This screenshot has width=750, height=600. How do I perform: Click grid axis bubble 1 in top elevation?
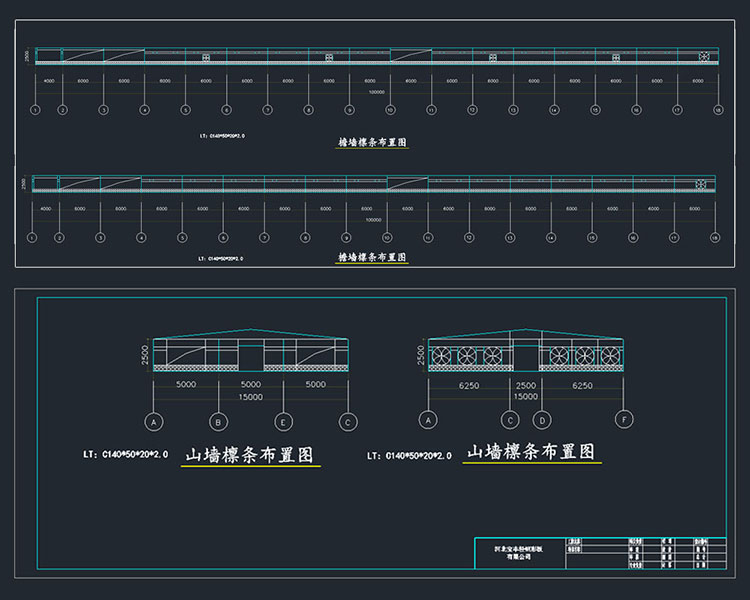pos(35,110)
